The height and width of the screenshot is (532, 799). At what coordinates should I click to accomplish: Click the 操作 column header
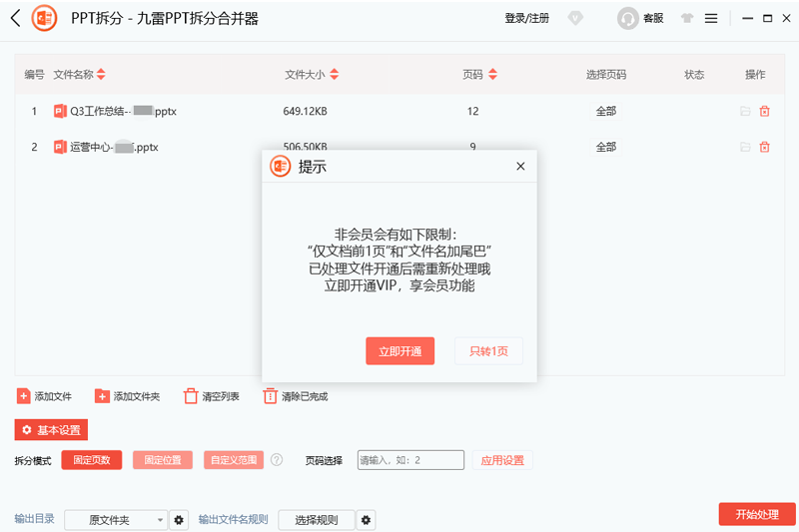(x=755, y=75)
